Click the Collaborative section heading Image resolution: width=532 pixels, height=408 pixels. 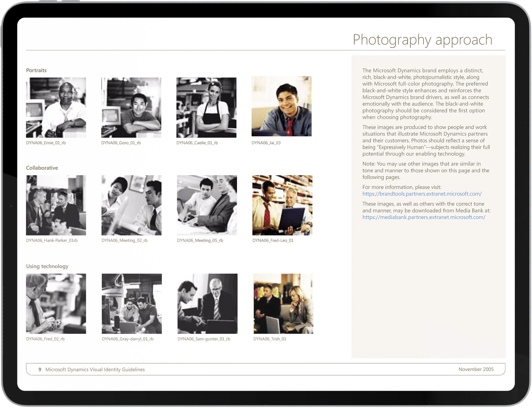tap(42, 168)
